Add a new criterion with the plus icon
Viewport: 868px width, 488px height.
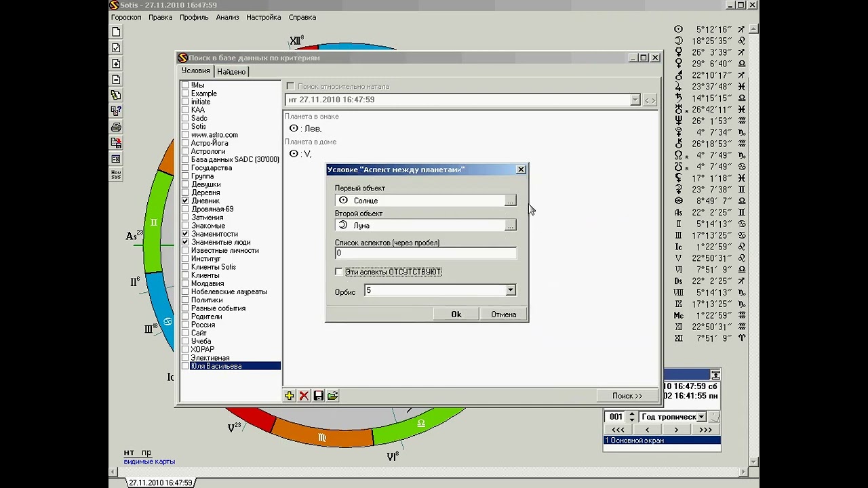click(x=290, y=396)
